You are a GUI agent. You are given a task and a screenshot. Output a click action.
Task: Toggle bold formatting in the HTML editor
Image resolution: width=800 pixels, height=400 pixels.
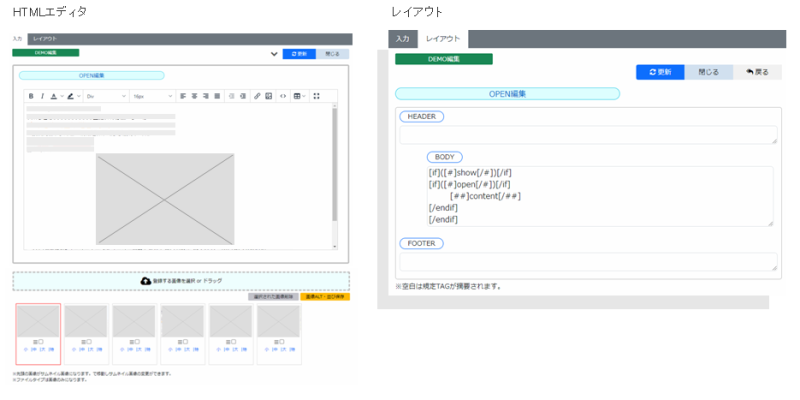click(x=30, y=96)
